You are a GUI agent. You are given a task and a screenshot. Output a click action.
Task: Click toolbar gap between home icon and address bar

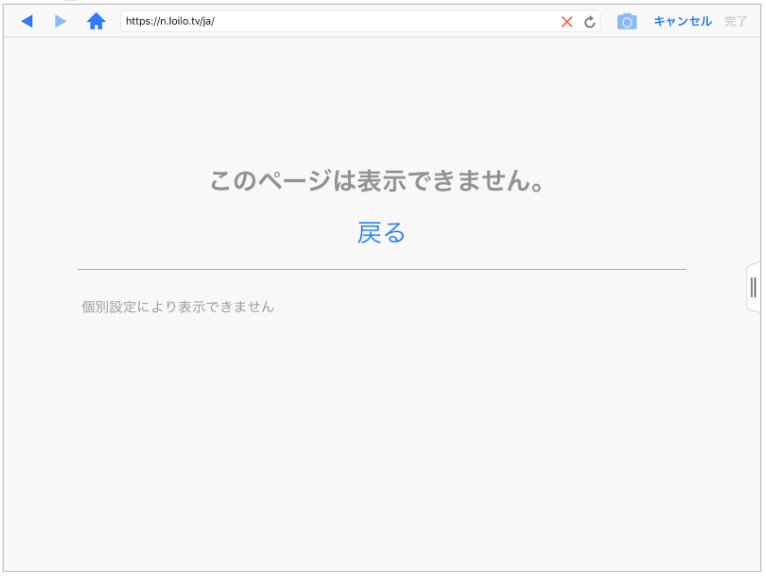(114, 21)
